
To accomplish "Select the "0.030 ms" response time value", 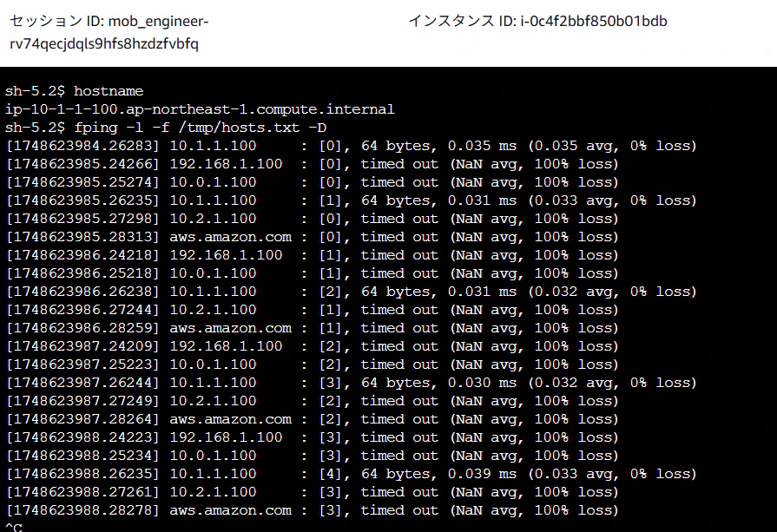I will 482,383.
